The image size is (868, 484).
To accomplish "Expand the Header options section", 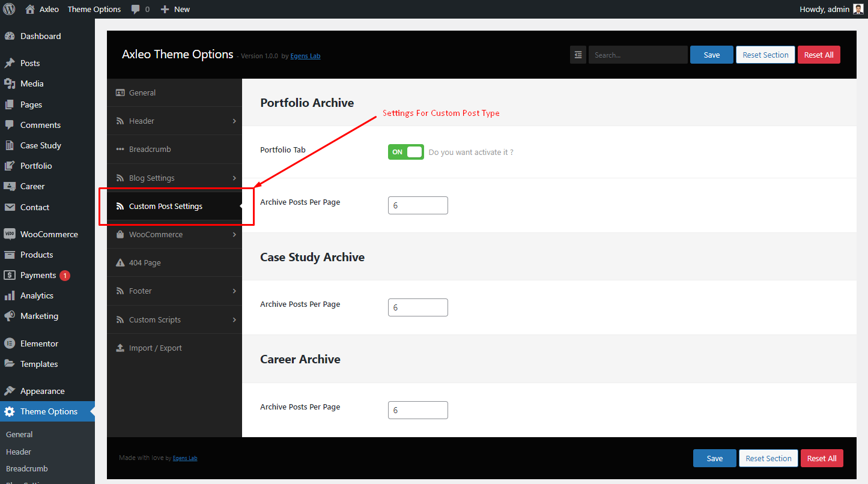I will (x=175, y=121).
